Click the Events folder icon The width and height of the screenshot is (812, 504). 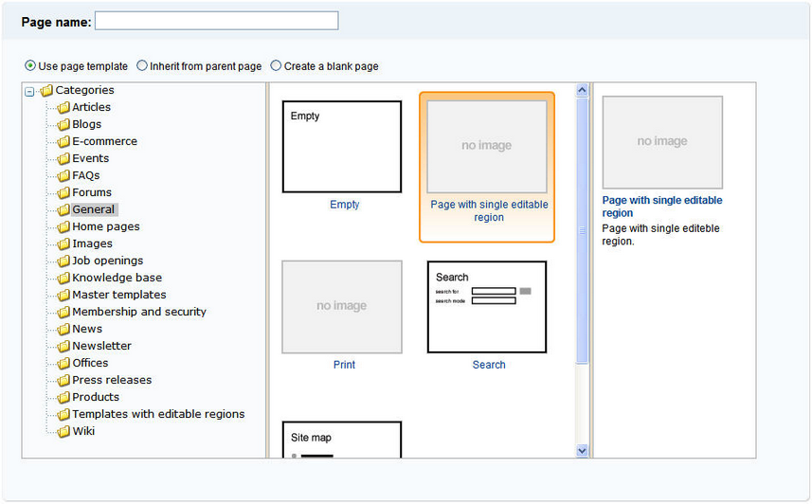tap(63, 158)
